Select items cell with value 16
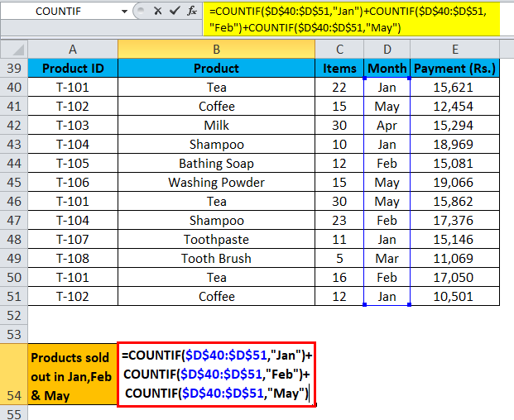 pos(339,277)
